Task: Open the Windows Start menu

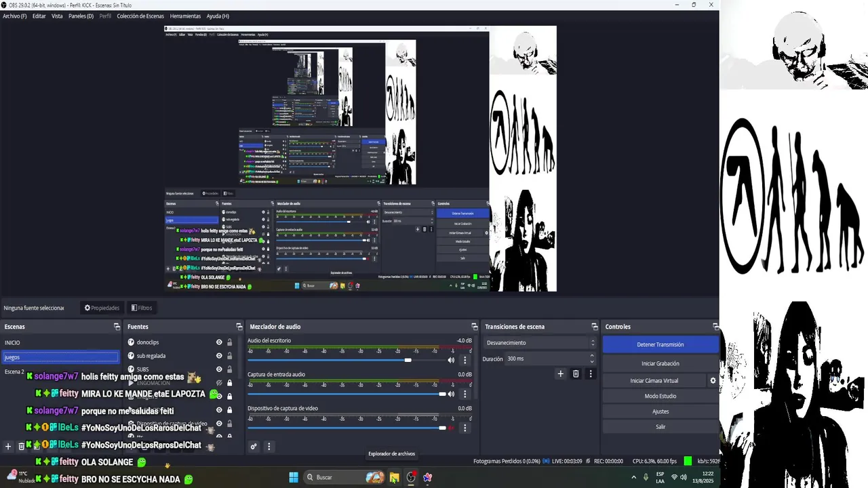Action: point(294,477)
